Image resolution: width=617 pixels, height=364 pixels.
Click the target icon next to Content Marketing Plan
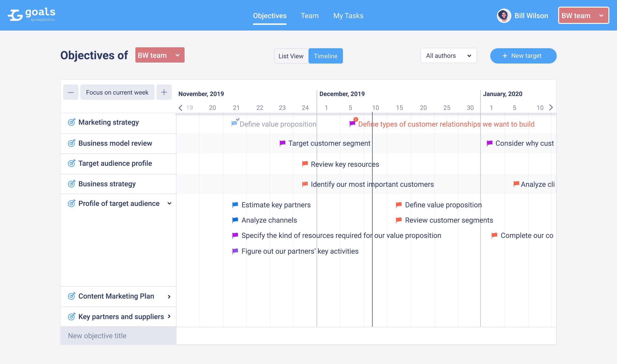70,296
